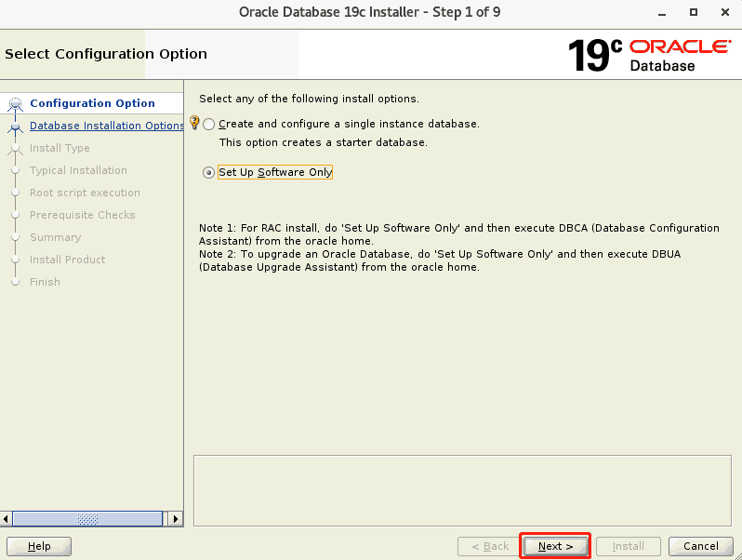Select 'Create and configure a single instance database' radio
The width and height of the screenshot is (742, 560).
(208, 124)
